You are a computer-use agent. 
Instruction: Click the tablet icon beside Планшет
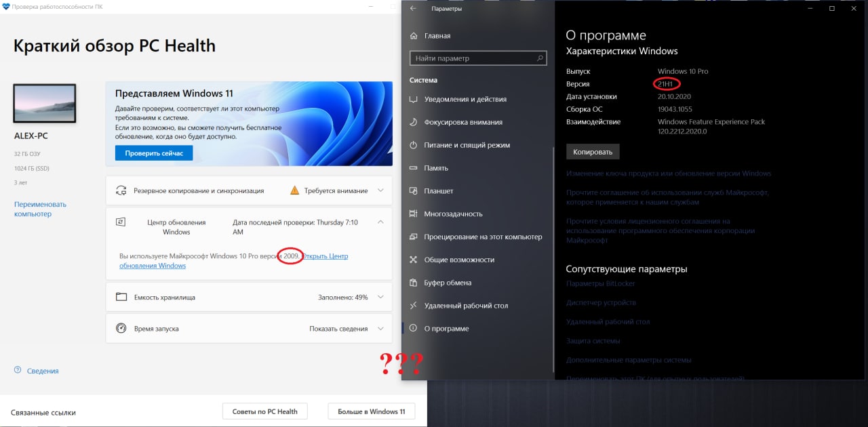coord(414,191)
